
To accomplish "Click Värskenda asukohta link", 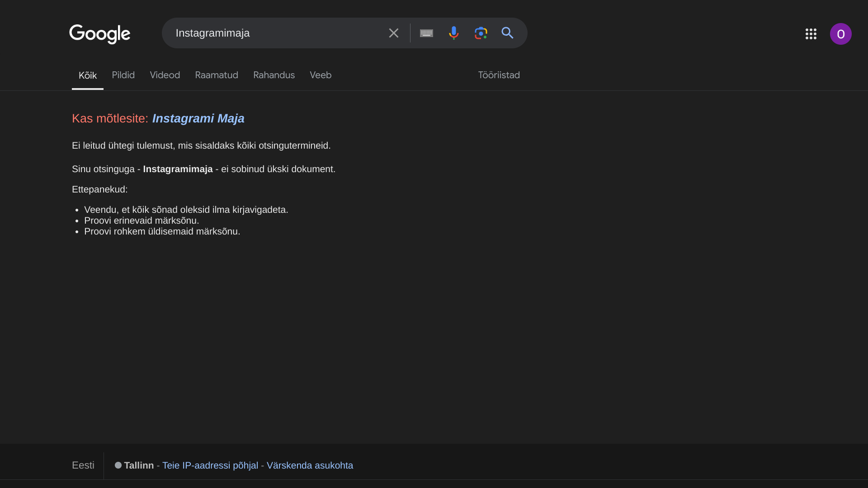I will pos(310,465).
